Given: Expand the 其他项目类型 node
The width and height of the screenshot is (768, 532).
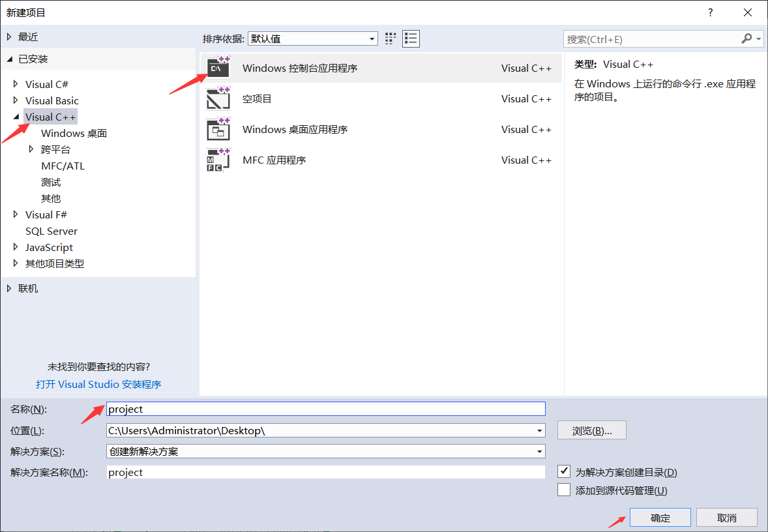Looking at the screenshot, I should tap(16, 263).
